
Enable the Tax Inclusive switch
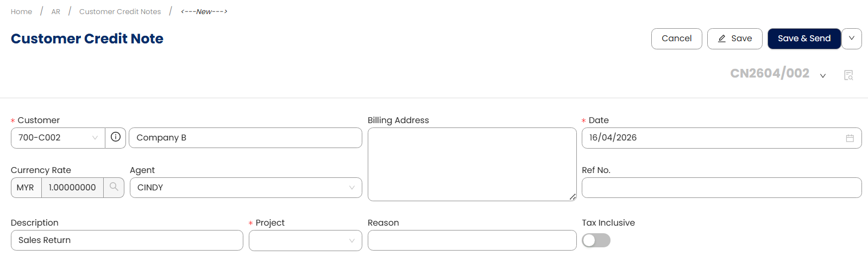click(x=596, y=240)
